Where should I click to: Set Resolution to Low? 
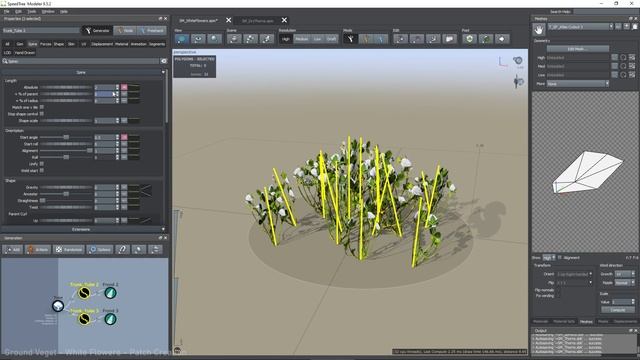(318, 39)
